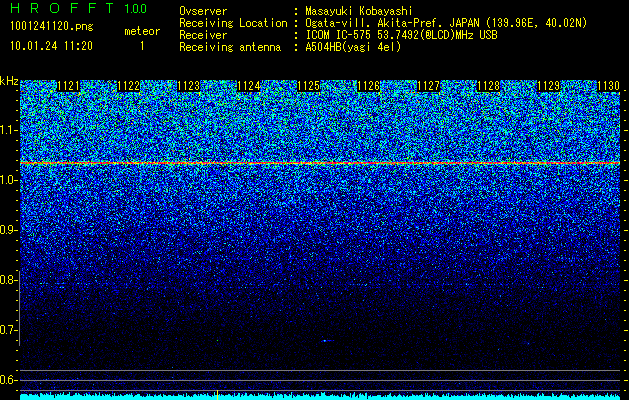This screenshot has height=400, width=629.
Task: Click the 0.9 kHz axis label
Action: pyautogui.click(x=8, y=230)
